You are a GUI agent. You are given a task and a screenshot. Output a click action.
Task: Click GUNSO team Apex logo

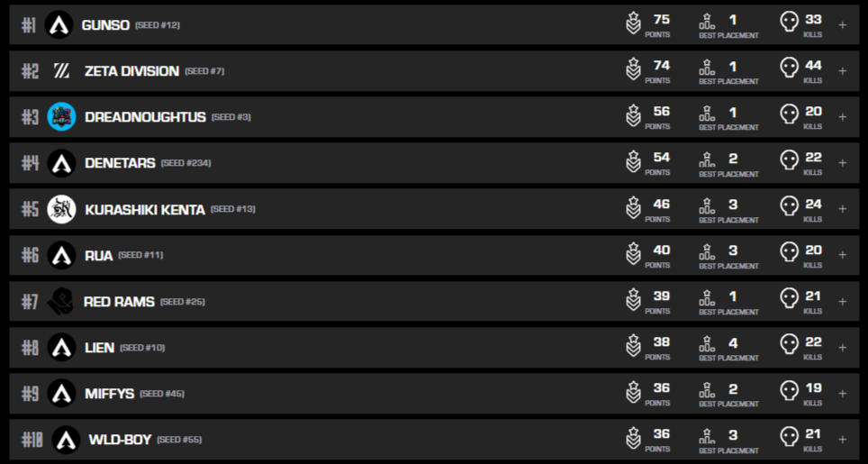[x=59, y=25]
